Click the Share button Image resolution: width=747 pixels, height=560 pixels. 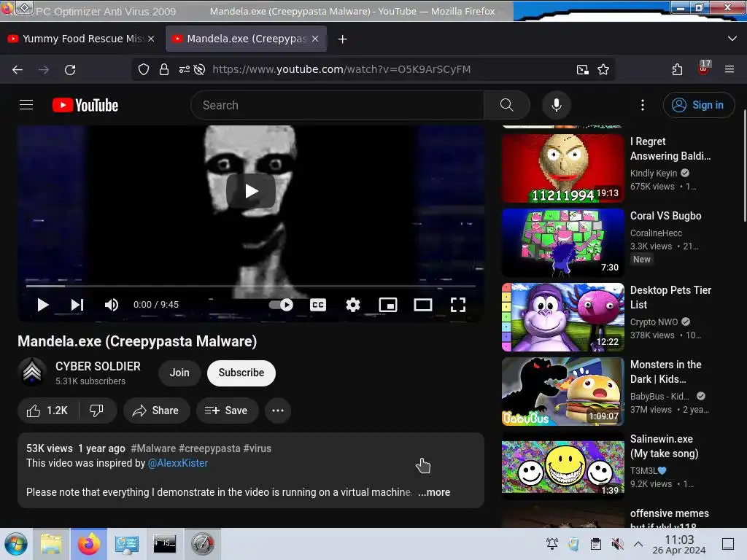[156, 411]
